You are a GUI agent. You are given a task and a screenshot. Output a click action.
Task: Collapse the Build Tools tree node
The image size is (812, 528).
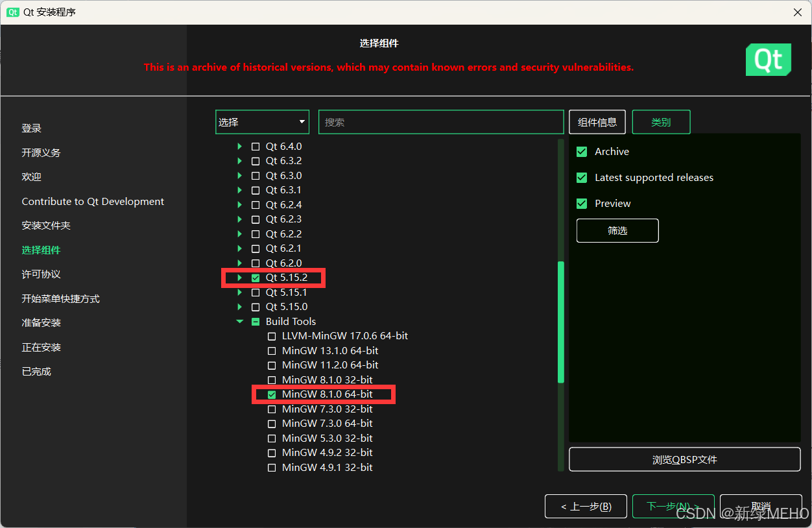[239, 322]
